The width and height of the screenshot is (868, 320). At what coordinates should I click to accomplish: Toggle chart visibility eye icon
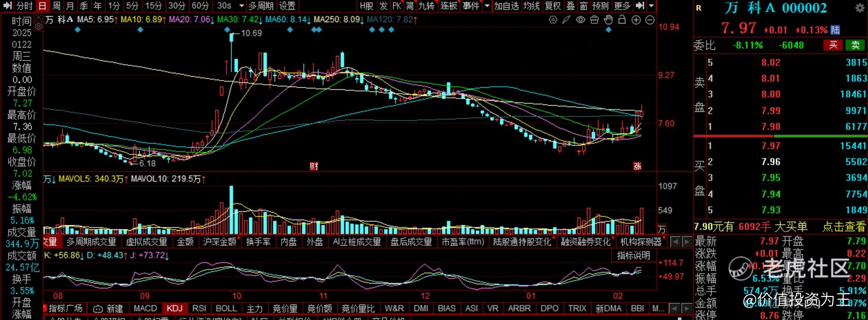[x=581, y=20]
